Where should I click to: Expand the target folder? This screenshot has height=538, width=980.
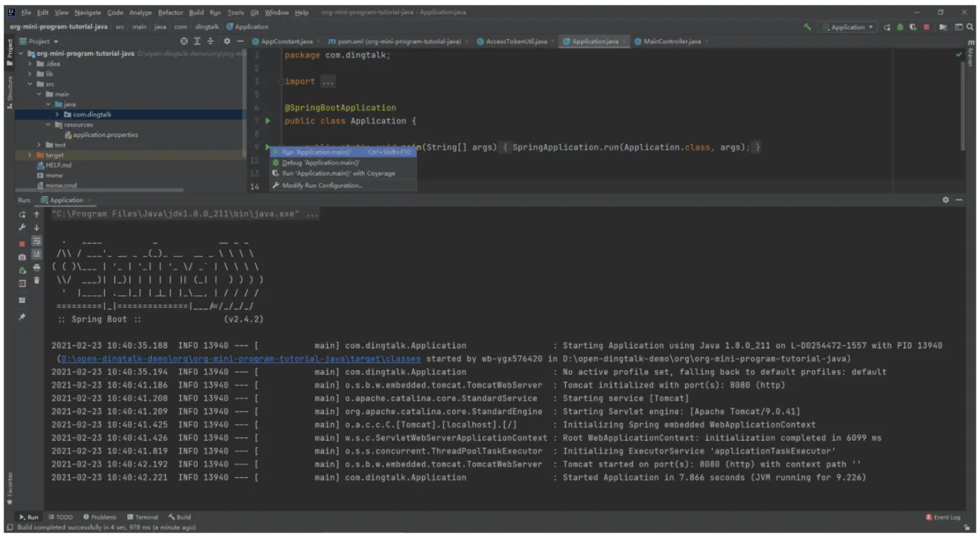(x=30, y=155)
